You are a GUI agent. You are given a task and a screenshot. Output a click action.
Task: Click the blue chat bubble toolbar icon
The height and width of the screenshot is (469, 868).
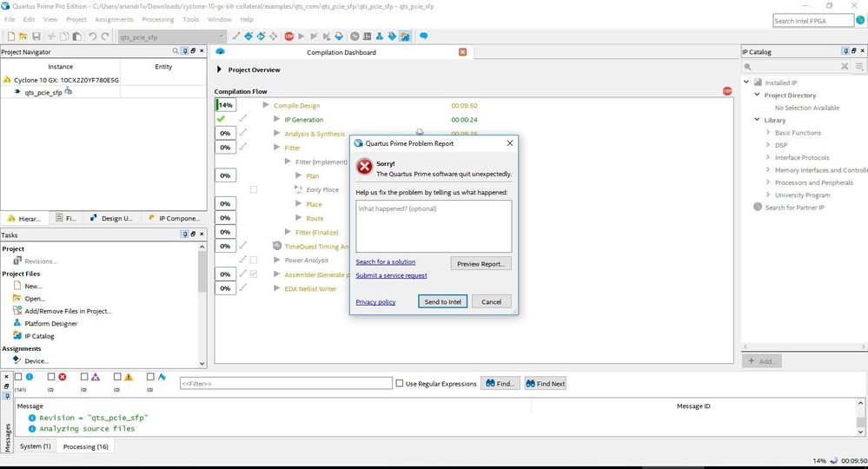(423, 36)
